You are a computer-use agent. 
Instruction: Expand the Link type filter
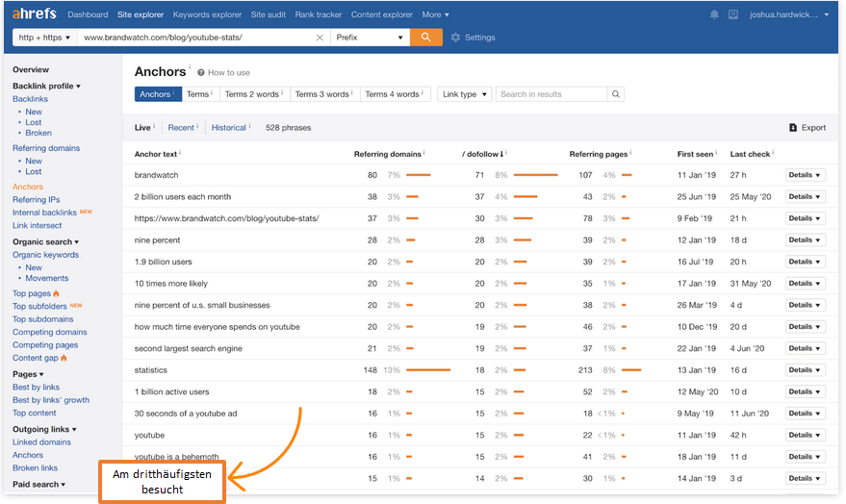(465, 94)
